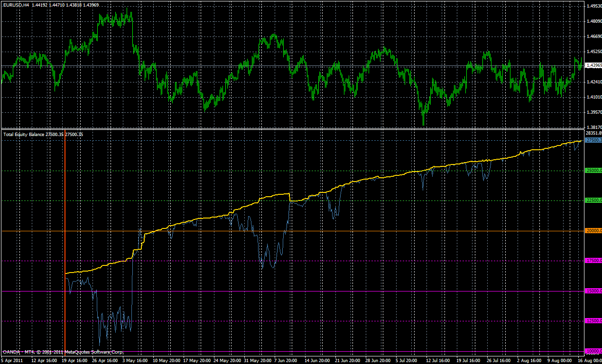The image size is (602, 364).
Task: Click the 1.49530 price axis label
Action: pos(594,6)
